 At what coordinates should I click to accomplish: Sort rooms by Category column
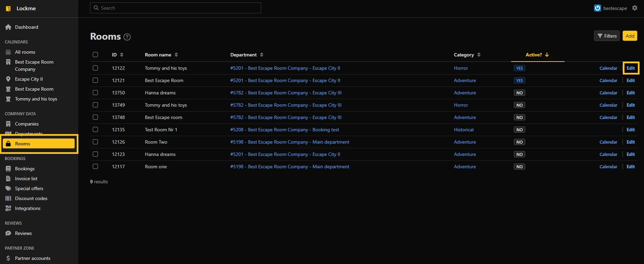pyautogui.click(x=467, y=55)
